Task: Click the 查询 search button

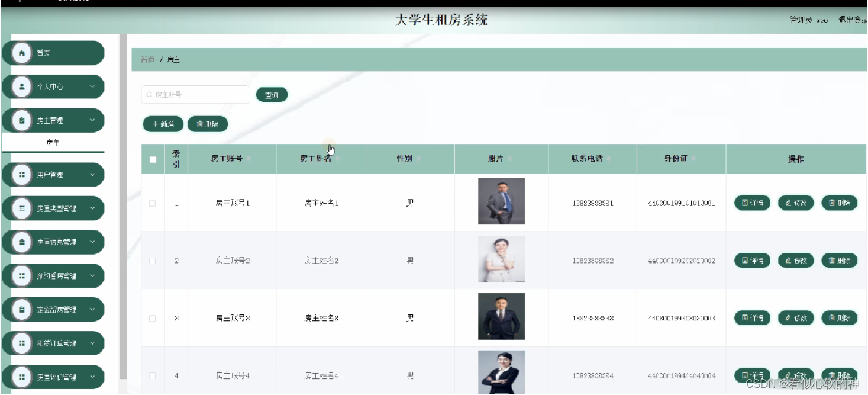Action: (x=272, y=95)
